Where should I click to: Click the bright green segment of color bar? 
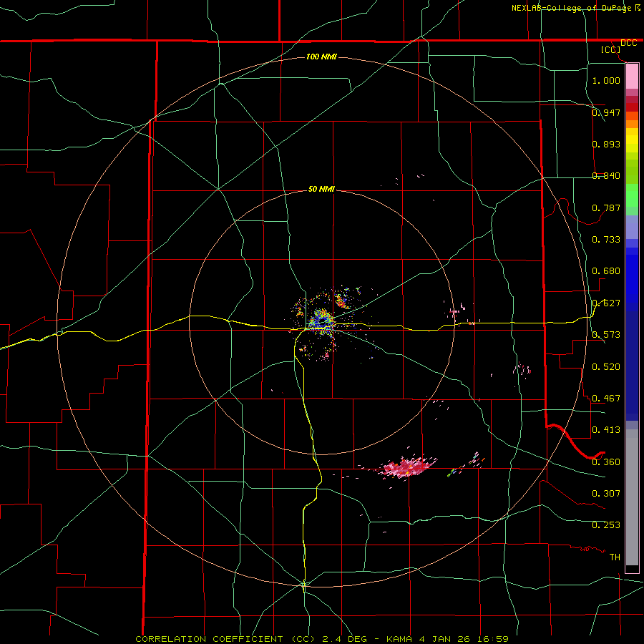pos(632,195)
